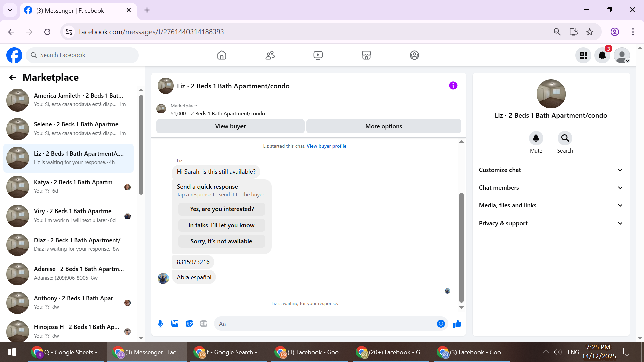Search within the conversation
Viewport: 644px width, 362px height.
tap(565, 138)
